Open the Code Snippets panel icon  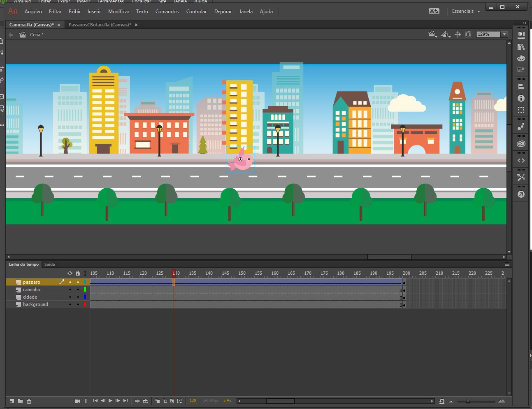pos(521,161)
